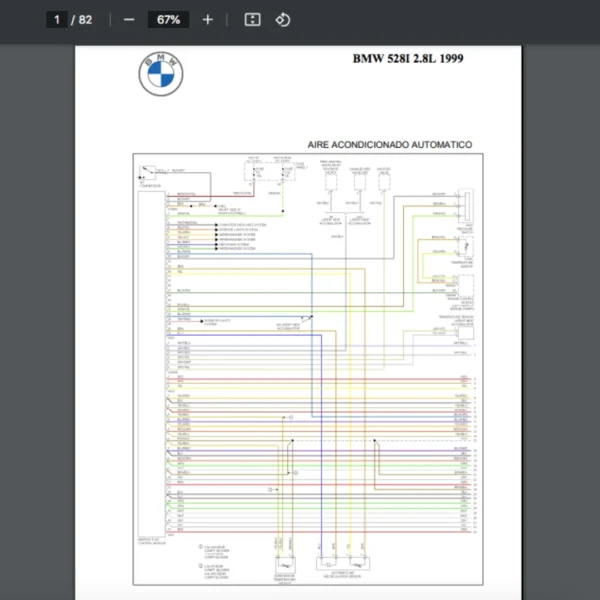
Task: Click the A/C compressor switch symbol top-left
Action: click(x=149, y=172)
